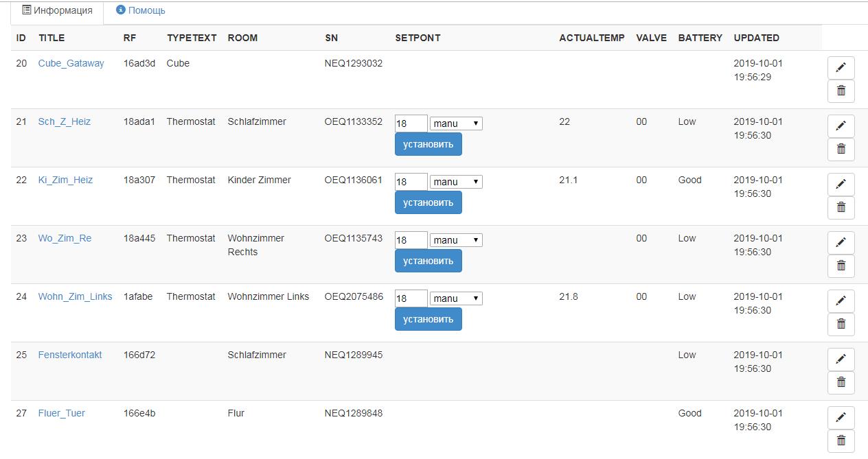Delete the Fensterkontakt row with trash icon
This screenshot has width=868, height=459.
[x=841, y=382]
